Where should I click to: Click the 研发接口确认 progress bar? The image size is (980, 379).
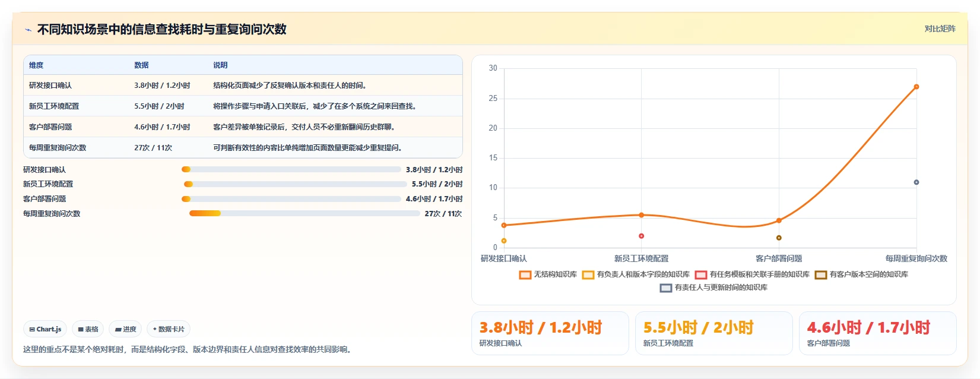click(x=291, y=169)
